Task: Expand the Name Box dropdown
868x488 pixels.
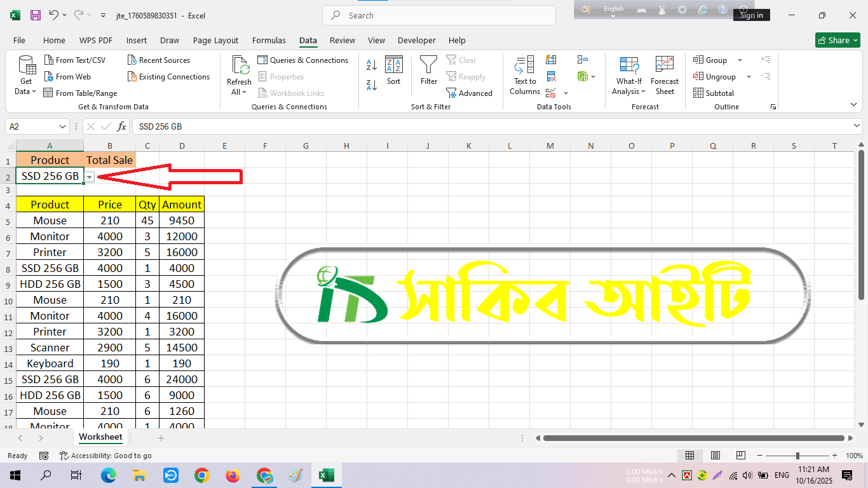Action: pyautogui.click(x=62, y=126)
